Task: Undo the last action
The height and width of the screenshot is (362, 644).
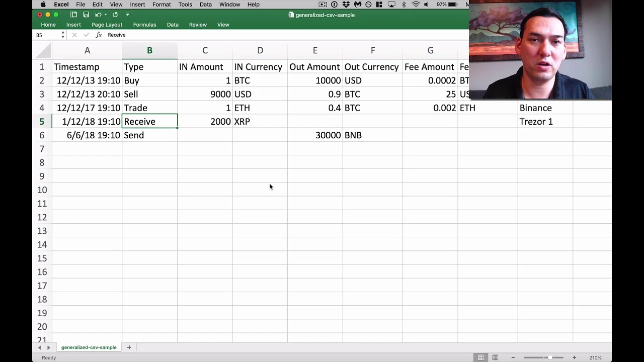Action: [x=98, y=15]
